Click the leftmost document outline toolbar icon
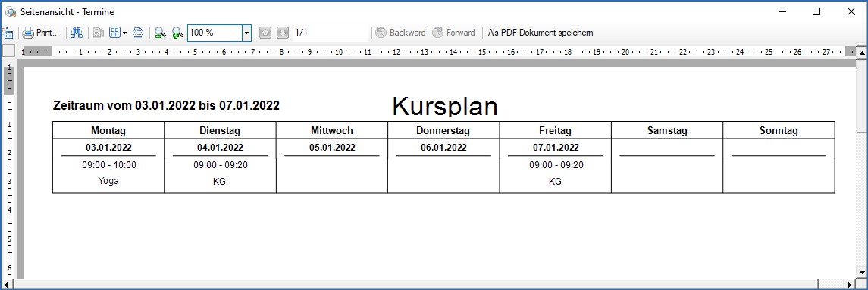868x290 pixels. [x=7, y=33]
